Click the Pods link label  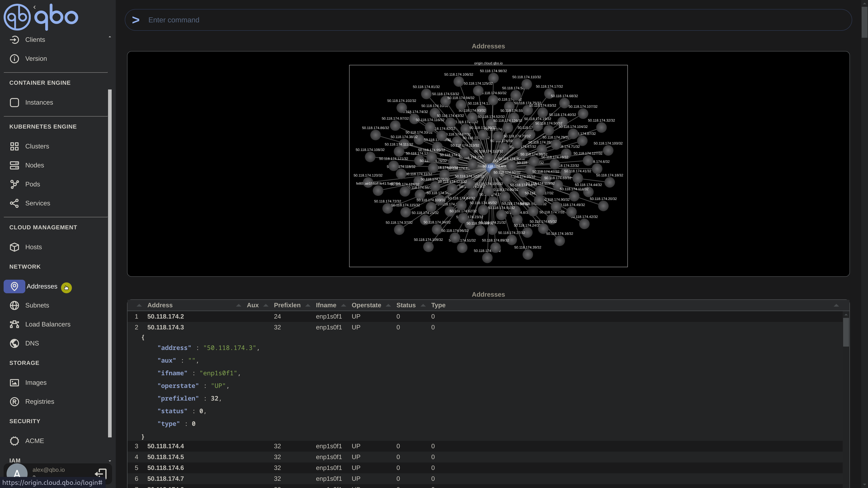(x=33, y=184)
